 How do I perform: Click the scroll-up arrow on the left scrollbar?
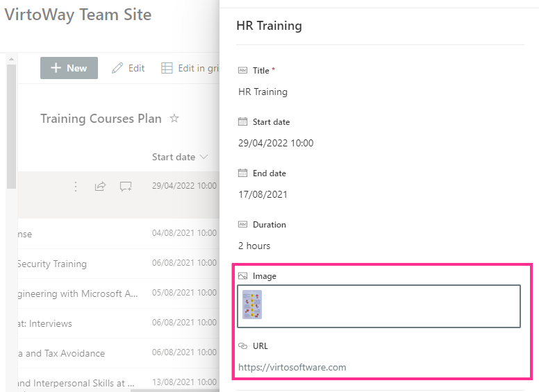(11, 59)
